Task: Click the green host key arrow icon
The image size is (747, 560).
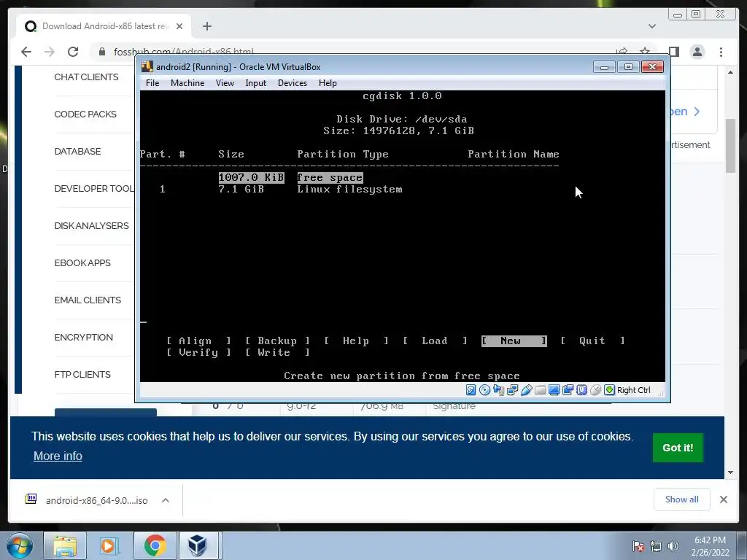Action: 609,390
